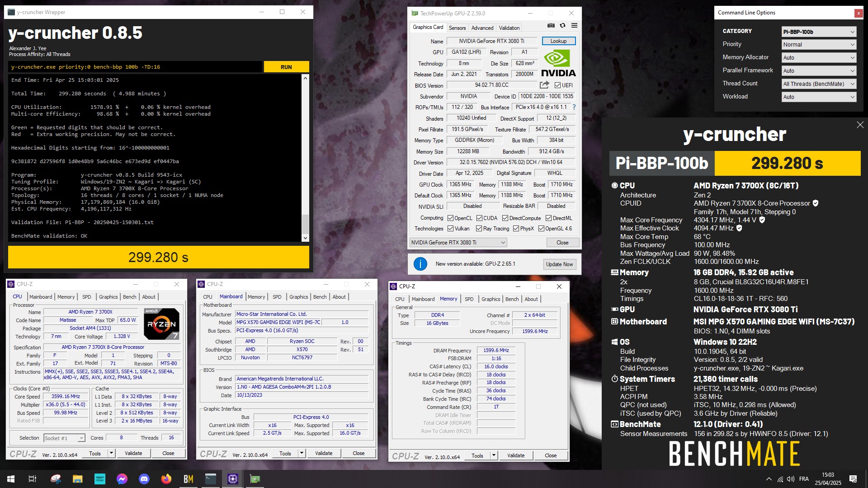Click the Ryzen 7 logo in CPU-Z
868x488 pixels.
(x=161, y=324)
